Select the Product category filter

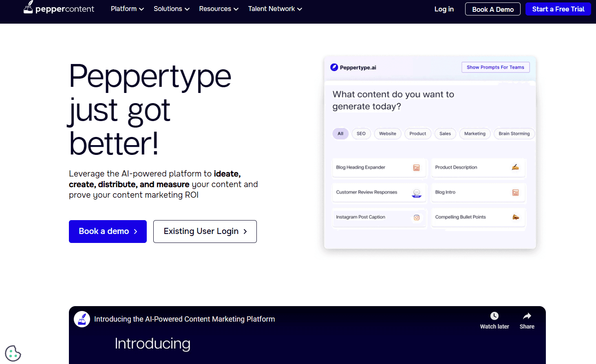[x=418, y=134]
